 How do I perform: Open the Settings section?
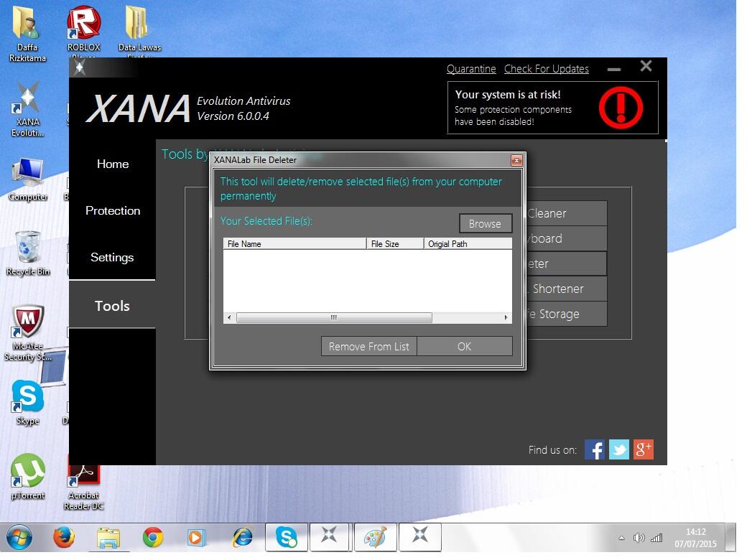point(113,257)
